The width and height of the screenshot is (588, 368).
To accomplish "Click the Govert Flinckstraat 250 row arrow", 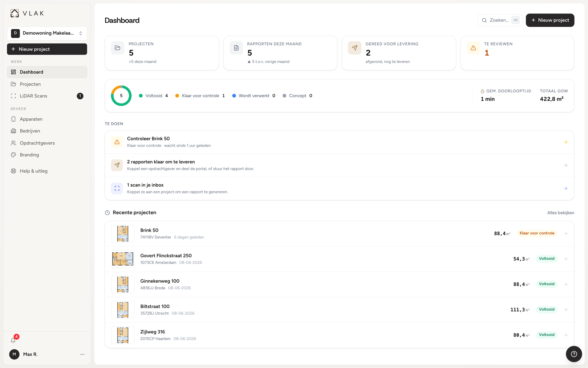I will (566, 259).
